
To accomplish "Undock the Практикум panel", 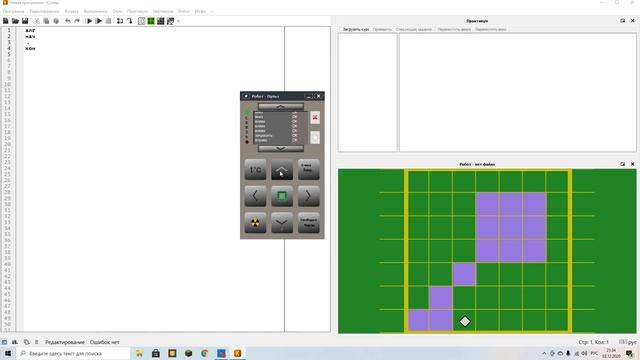I will (622, 21).
